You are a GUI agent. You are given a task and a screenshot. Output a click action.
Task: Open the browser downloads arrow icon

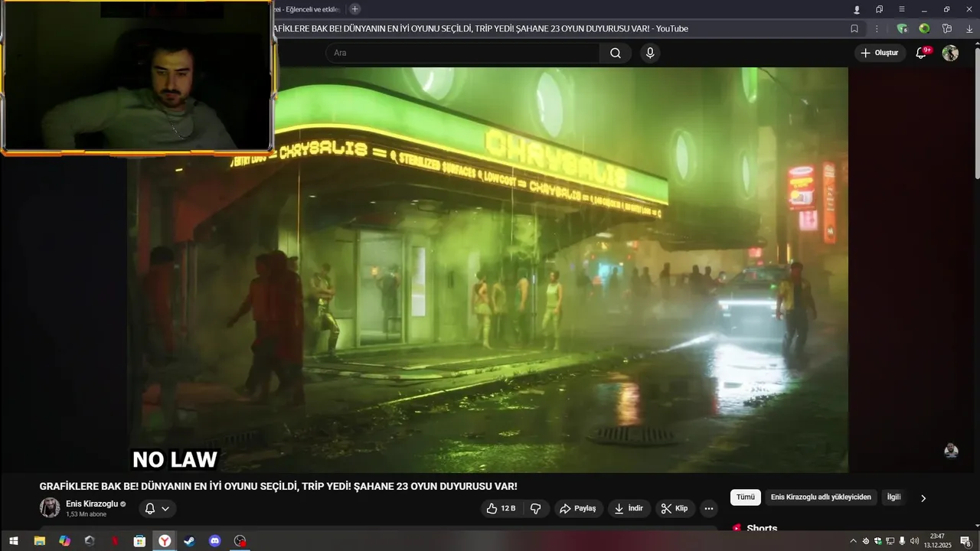pyautogui.click(x=969, y=28)
